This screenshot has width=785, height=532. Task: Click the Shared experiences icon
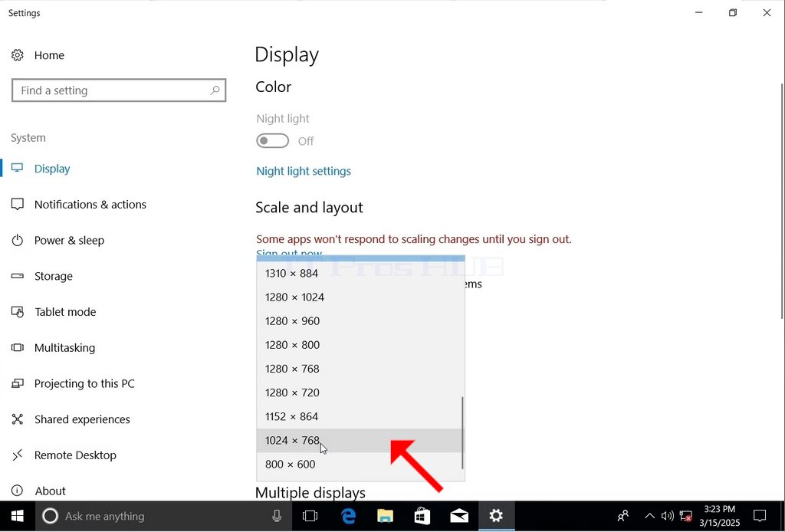18,419
